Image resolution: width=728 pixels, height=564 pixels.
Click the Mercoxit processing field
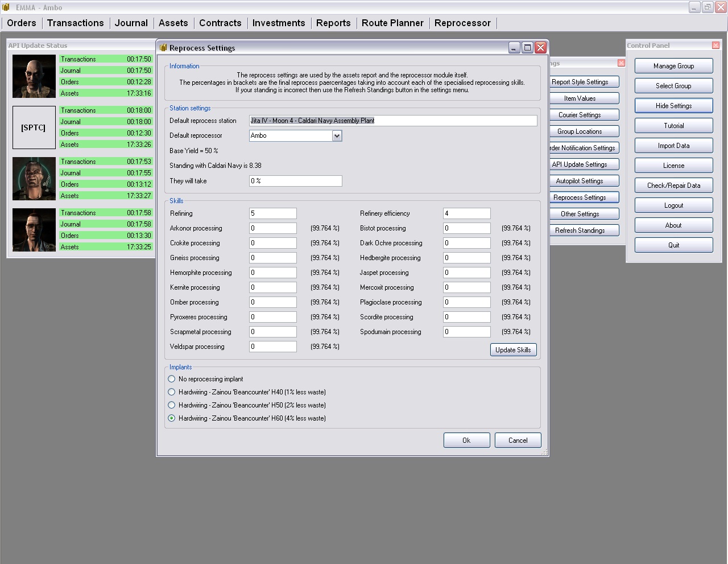pyautogui.click(x=467, y=287)
